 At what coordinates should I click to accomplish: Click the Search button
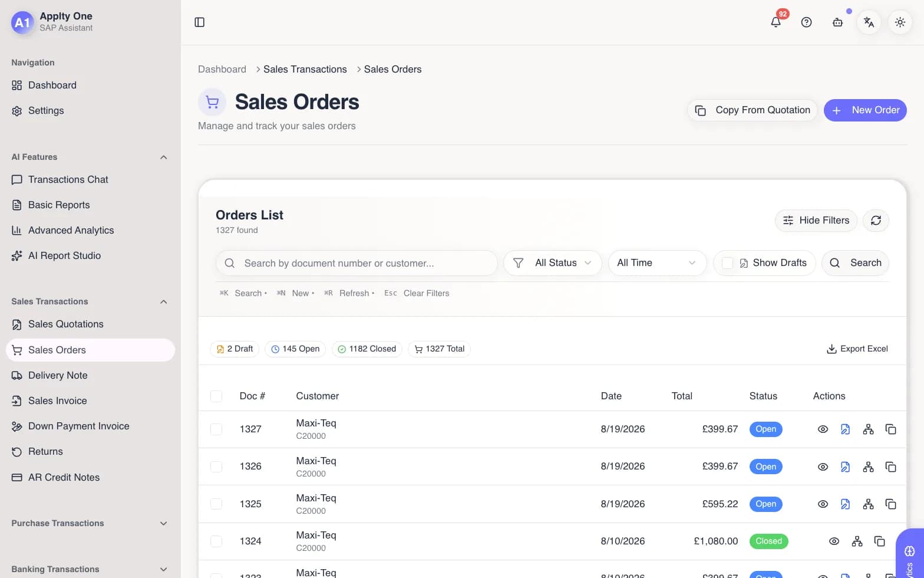tap(855, 263)
